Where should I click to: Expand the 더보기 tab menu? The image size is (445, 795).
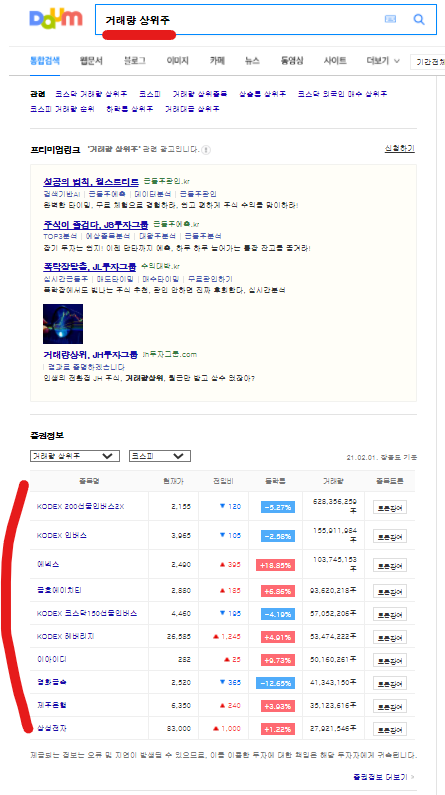click(383, 61)
